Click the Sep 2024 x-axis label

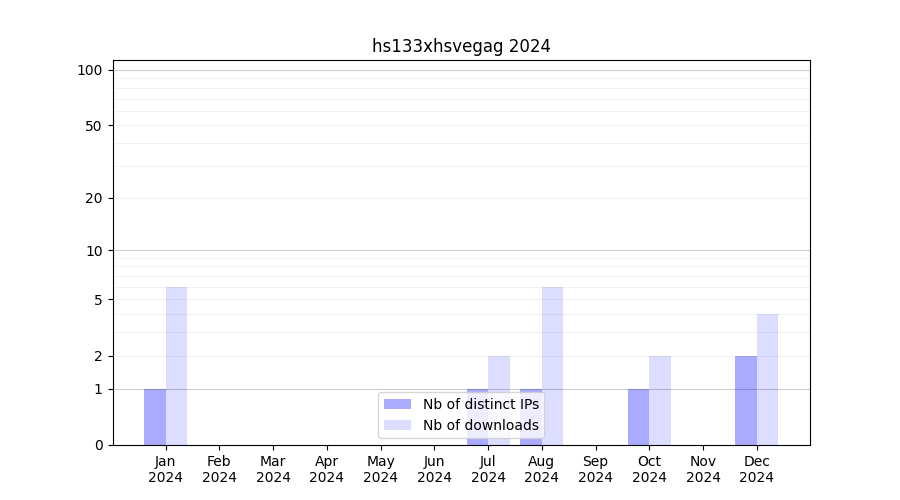tap(595, 469)
